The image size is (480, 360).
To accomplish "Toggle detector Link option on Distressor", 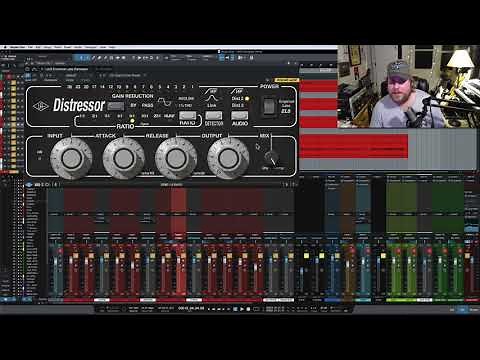I will pyautogui.click(x=212, y=105).
